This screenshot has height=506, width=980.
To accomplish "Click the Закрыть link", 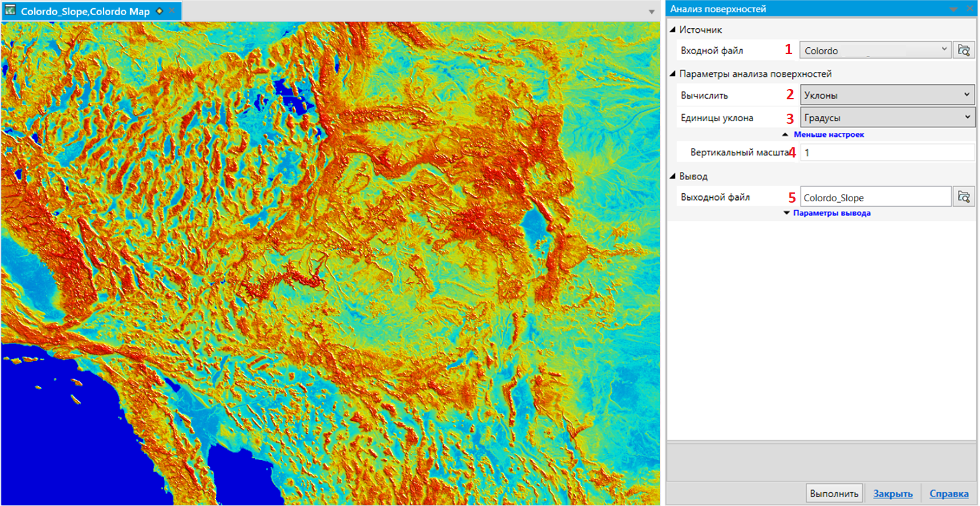I will tap(893, 494).
